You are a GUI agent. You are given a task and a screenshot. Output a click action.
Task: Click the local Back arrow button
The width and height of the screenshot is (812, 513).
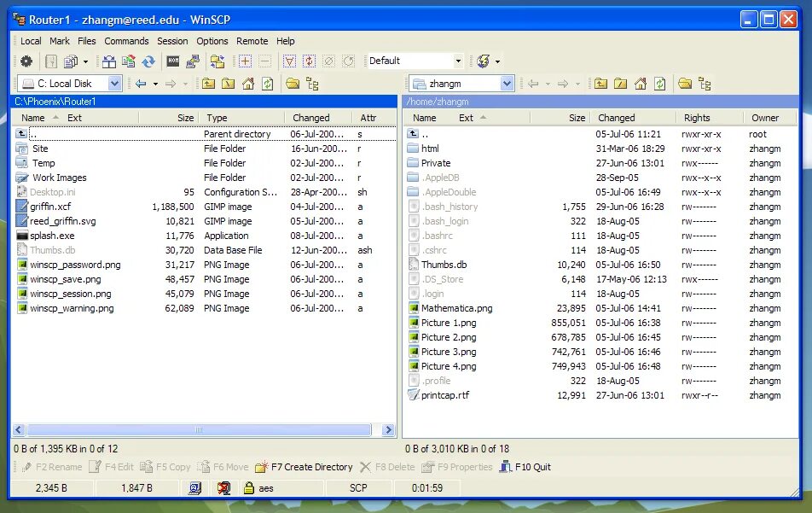pyautogui.click(x=141, y=84)
